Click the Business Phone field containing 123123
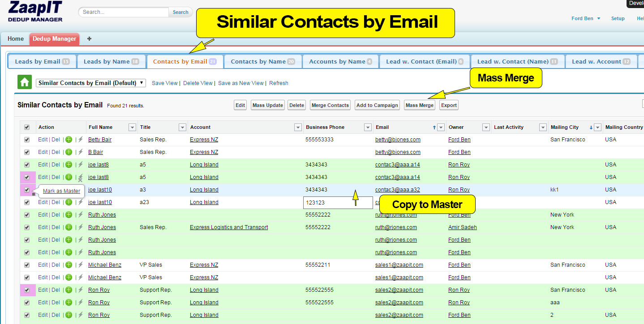The height and width of the screenshot is (324, 644). [338, 203]
